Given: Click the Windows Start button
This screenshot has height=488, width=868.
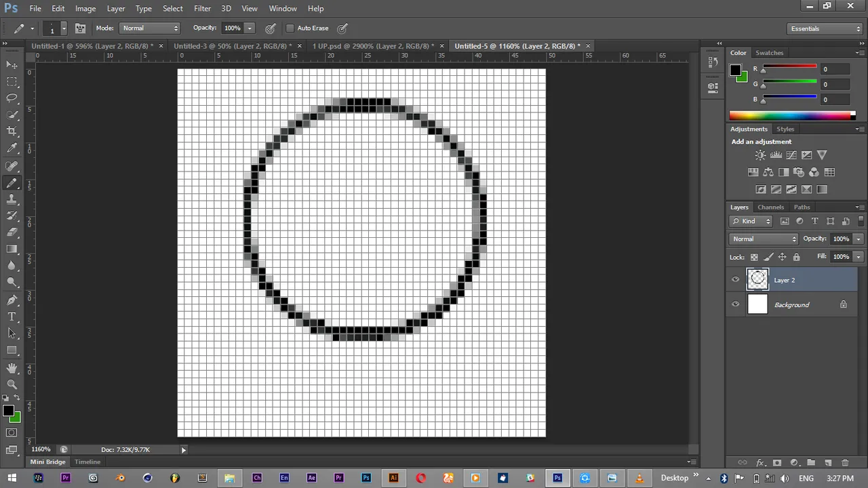Looking at the screenshot, I should pyautogui.click(x=12, y=478).
